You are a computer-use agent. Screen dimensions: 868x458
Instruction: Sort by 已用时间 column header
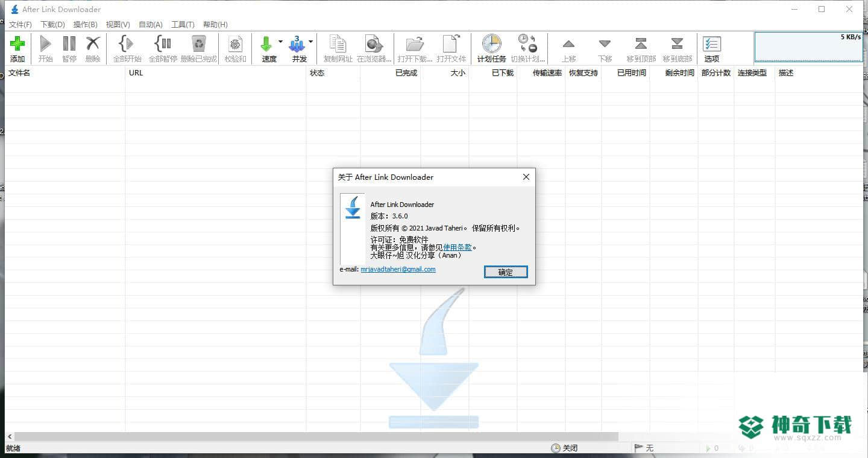(626, 73)
